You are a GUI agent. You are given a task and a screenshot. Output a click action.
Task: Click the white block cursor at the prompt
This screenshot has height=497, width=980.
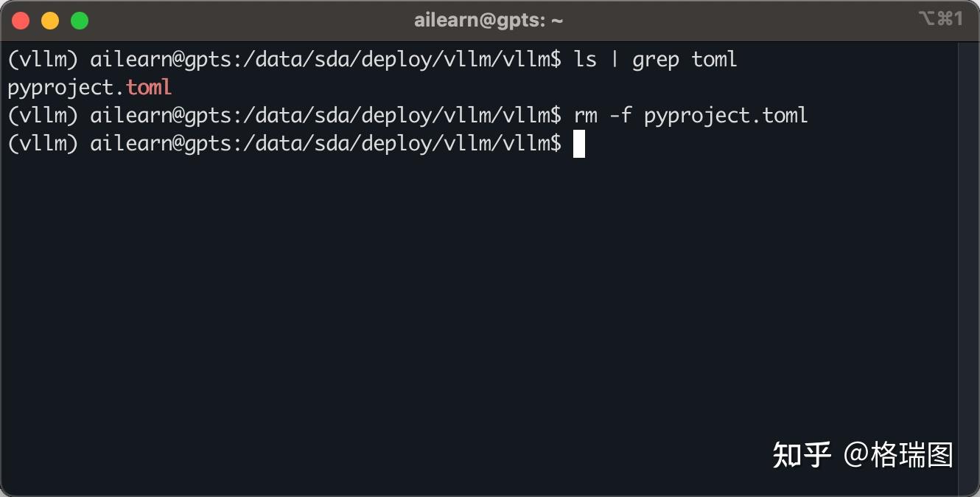[x=579, y=144]
